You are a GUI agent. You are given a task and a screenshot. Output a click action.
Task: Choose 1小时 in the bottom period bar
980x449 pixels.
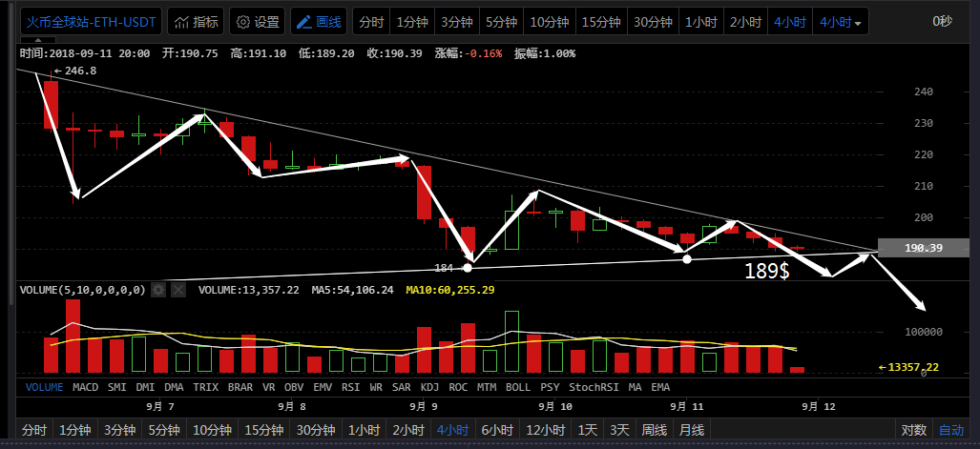pyautogui.click(x=364, y=430)
